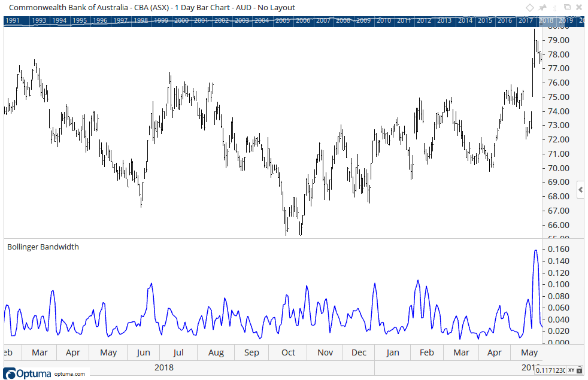The width and height of the screenshot is (588, 380).
Task: Click the Sep date axis label
Action: click(251, 352)
